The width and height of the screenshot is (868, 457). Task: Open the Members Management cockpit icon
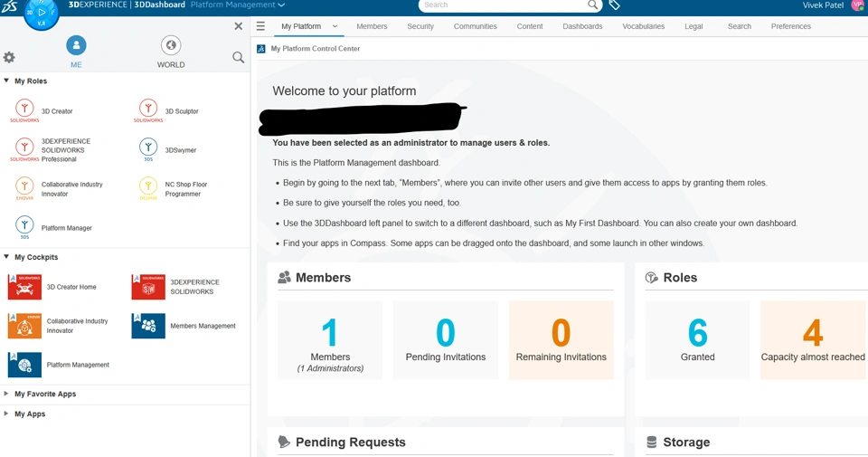148,326
